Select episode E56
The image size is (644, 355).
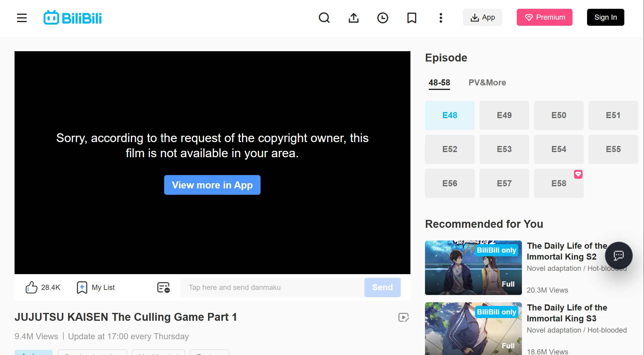450,183
